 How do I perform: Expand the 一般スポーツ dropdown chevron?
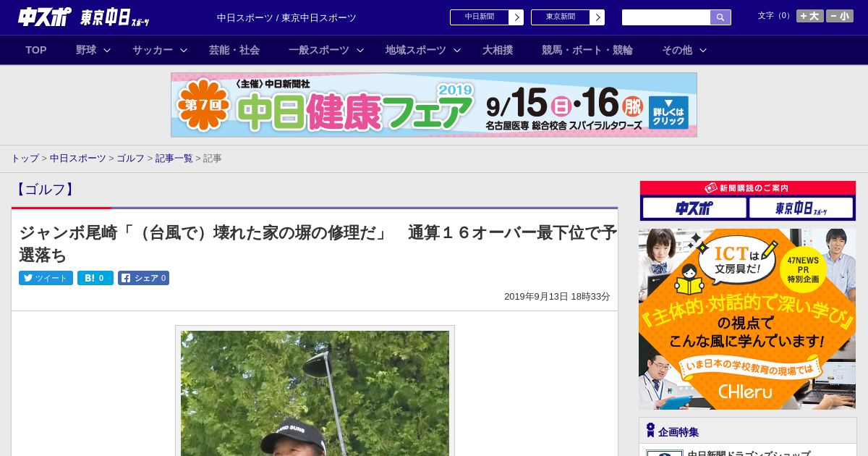tap(360, 50)
